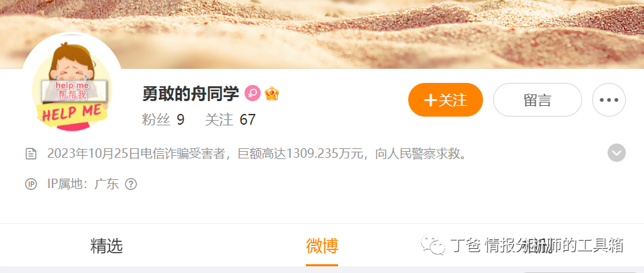Click the IP属地: 广东 label

[83, 184]
